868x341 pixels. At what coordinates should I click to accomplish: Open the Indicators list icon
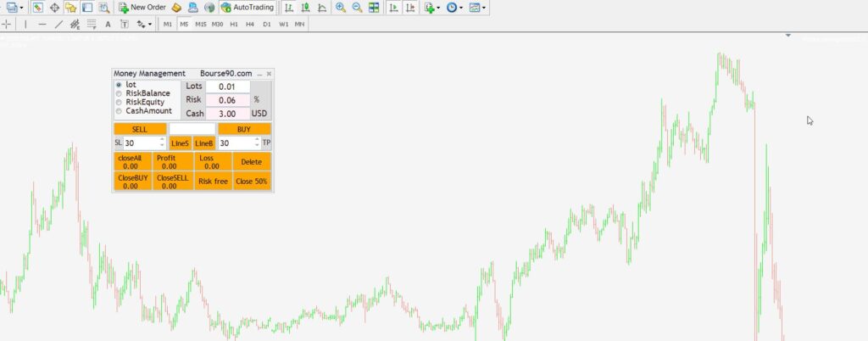(429, 8)
